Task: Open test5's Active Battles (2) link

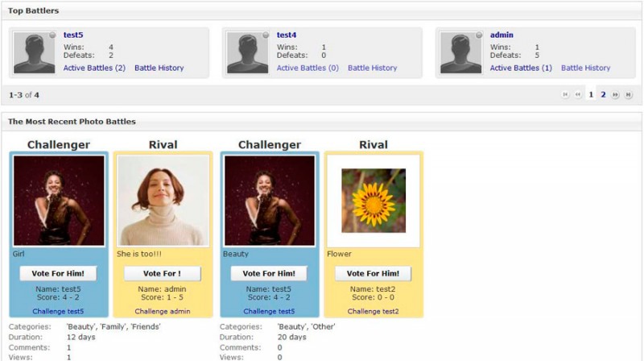Action: (x=94, y=68)
